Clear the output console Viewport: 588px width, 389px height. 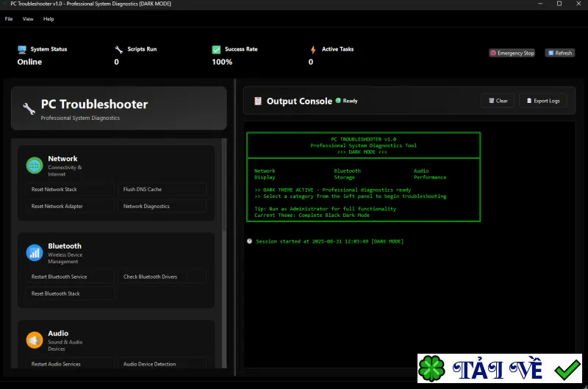pos(498,101)
